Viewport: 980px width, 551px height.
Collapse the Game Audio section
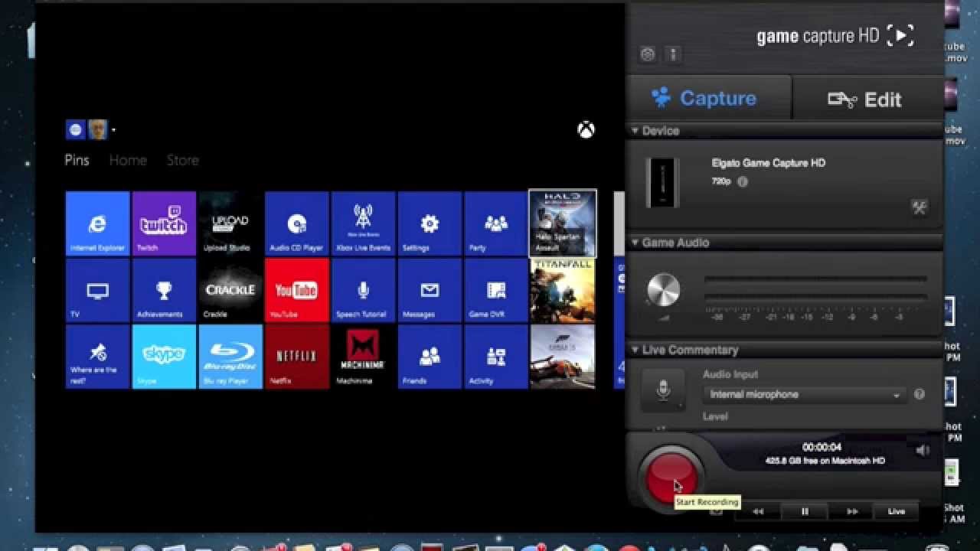pyautogui.click(x=635, y=243)
